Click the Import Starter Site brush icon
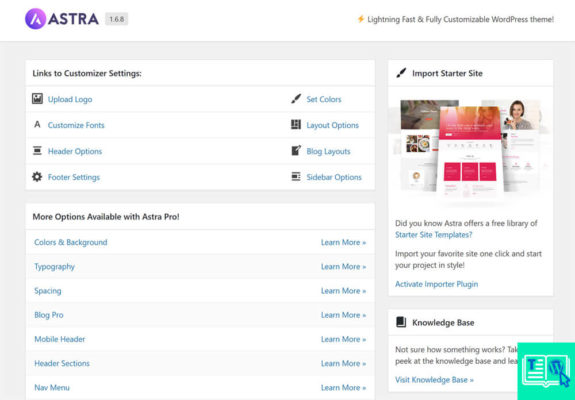The width and height of the screenshot is (575, 400). 401,73
